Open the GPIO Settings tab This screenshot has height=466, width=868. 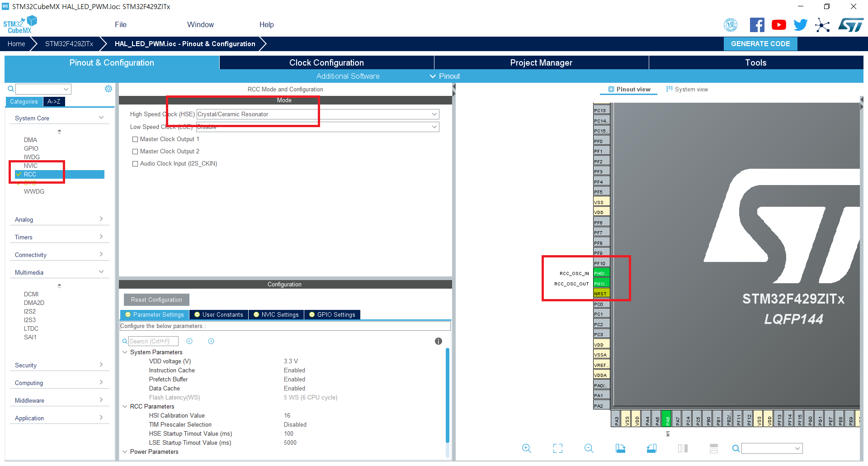click(332, 314)
